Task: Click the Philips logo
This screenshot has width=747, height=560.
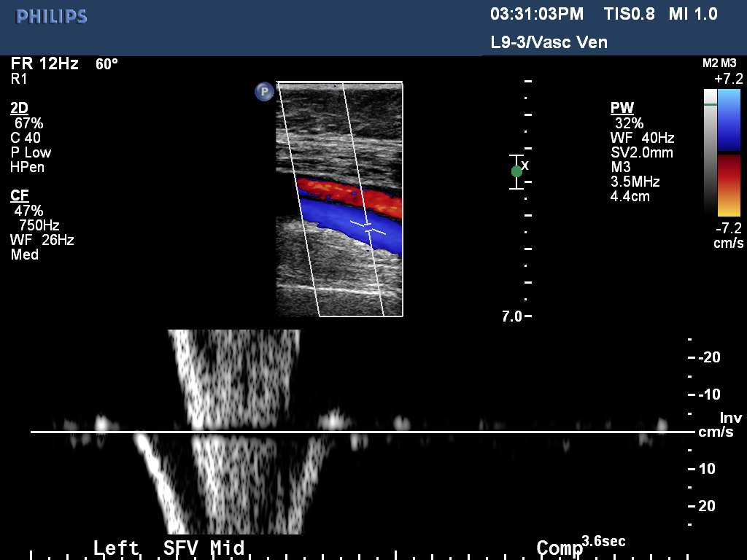Action: coord(52,17)
